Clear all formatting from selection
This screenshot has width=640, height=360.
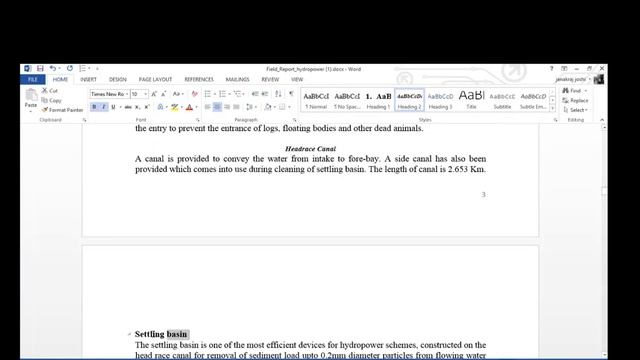tap(195, 94)
